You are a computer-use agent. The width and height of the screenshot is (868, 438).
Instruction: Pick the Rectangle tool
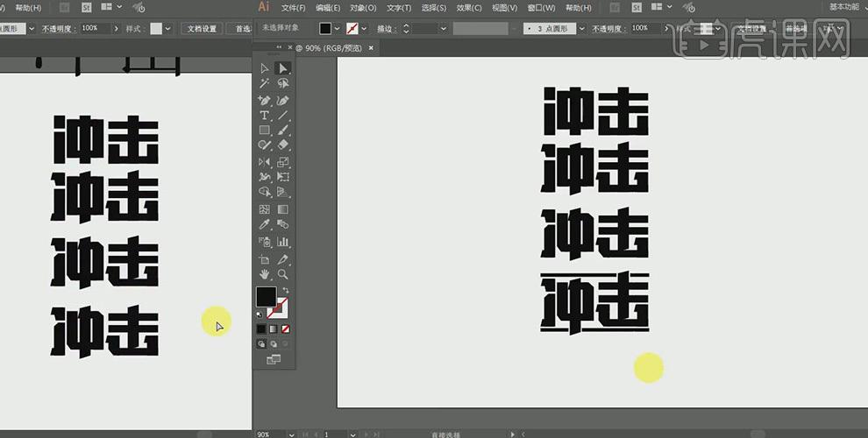265,130
